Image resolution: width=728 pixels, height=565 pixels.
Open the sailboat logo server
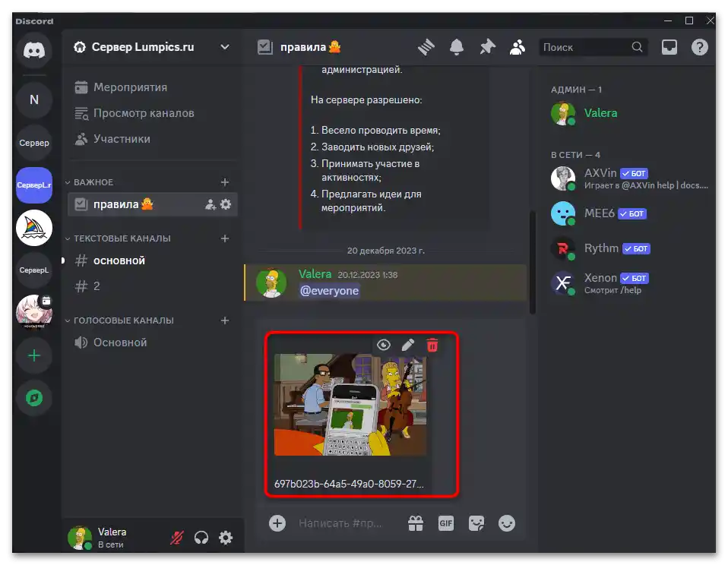(x=34, y=228)
